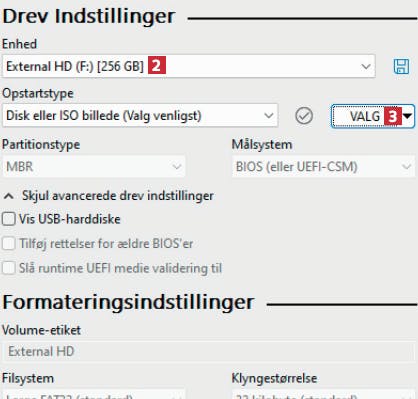Enable Vis USB-harddiske checkbox

point(9,219)
